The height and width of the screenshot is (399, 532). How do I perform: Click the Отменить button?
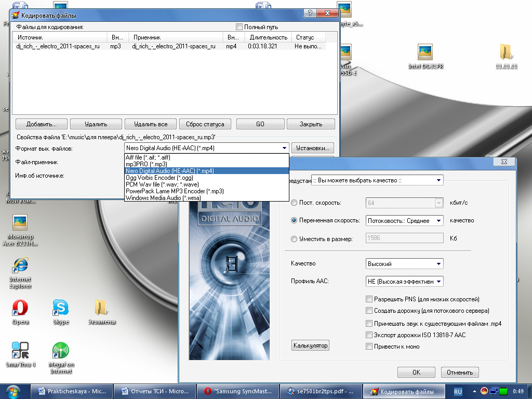click(460, 372)
